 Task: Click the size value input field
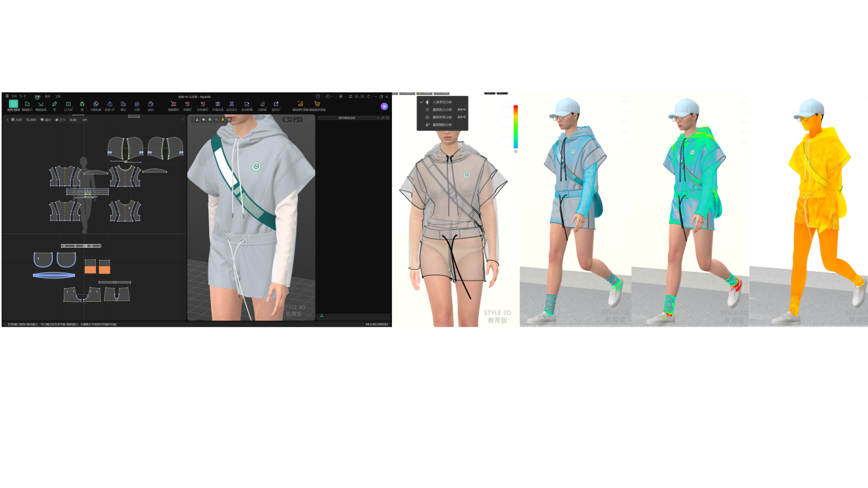(x=78, y=120)
